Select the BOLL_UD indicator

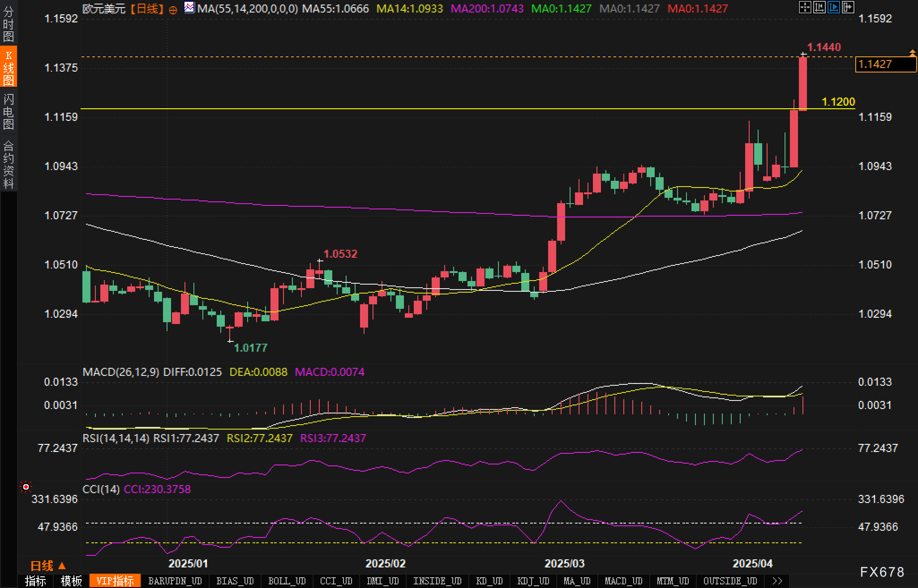(287, 581)
